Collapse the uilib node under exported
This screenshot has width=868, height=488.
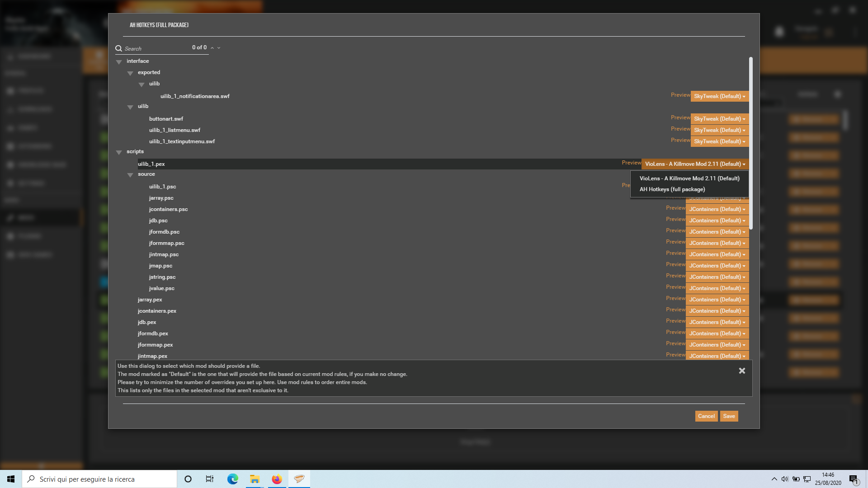[x=142, y=84]
